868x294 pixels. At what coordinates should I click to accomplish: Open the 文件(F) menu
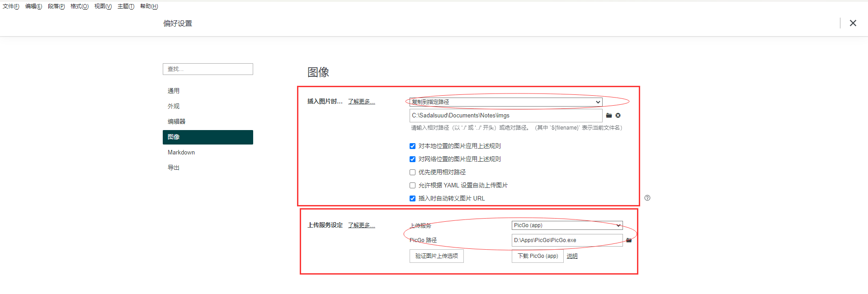11,6
